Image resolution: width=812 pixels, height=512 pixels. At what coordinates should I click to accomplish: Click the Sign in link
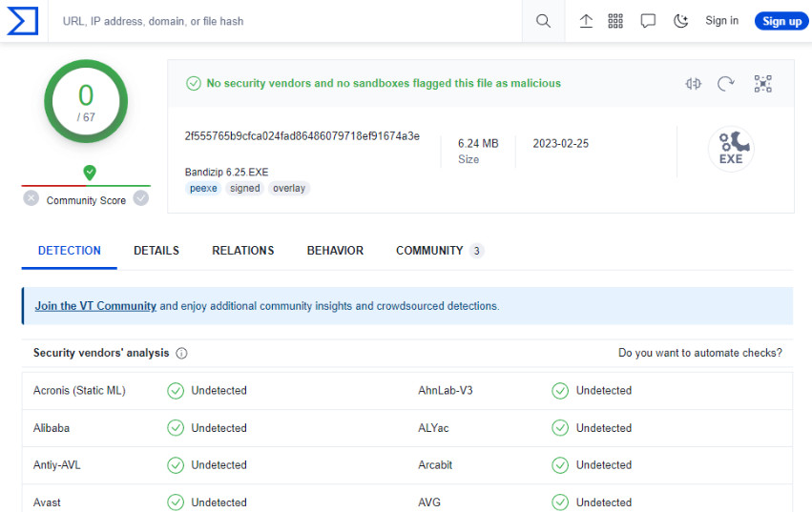722,21
